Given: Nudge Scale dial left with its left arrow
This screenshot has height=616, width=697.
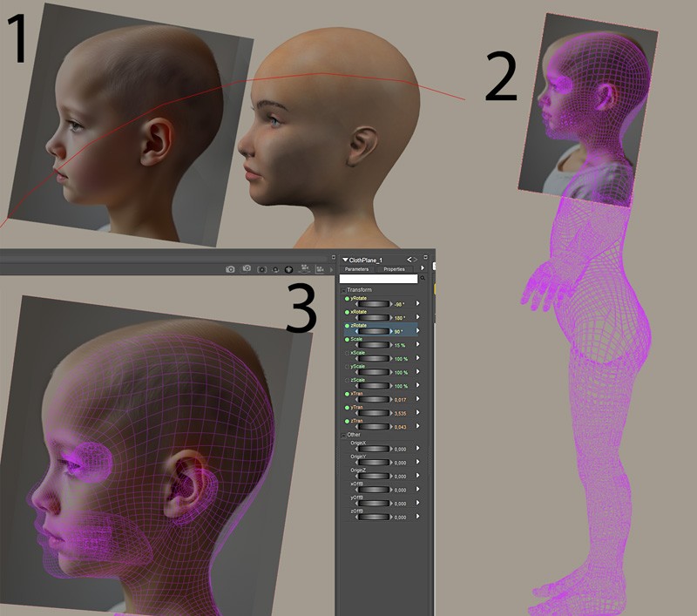Looking at the screenshot, I should pos(356,345).
